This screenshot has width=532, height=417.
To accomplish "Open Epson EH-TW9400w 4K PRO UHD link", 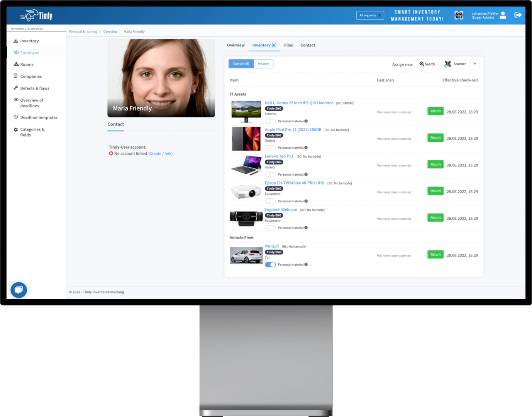I will pyautogui.click(x=295, y=183).
